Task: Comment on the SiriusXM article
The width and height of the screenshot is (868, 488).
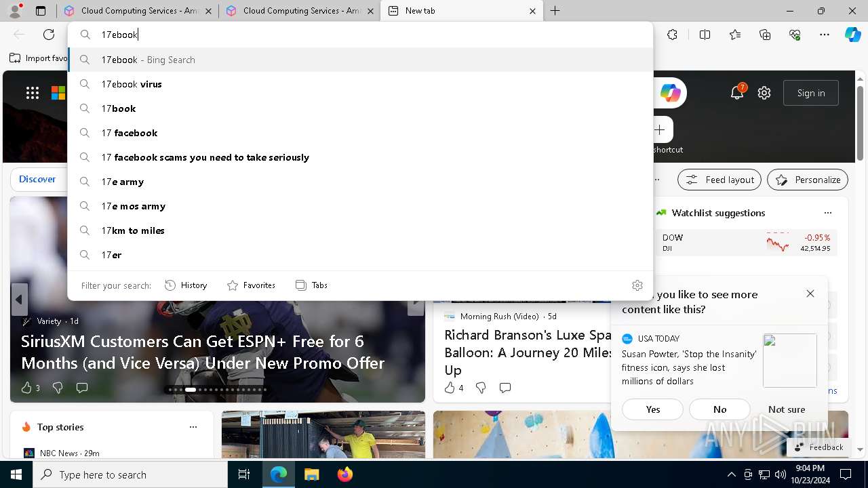Action: click(82, 388)
